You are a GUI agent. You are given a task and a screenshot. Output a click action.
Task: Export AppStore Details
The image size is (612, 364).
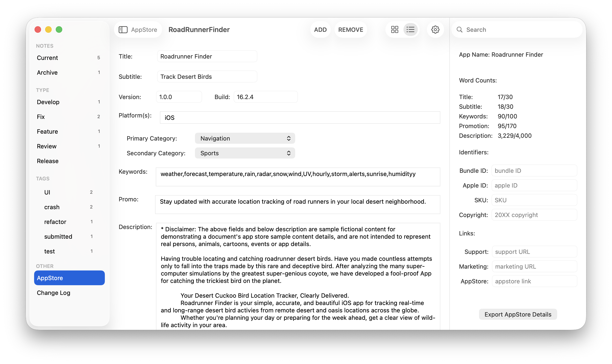(518, 314)
